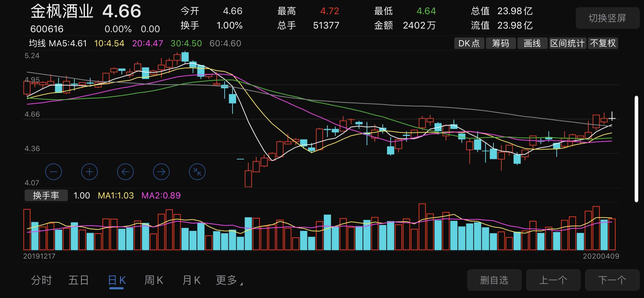Open the DK点 indicator
644x298 pixels.
(469, 43)
